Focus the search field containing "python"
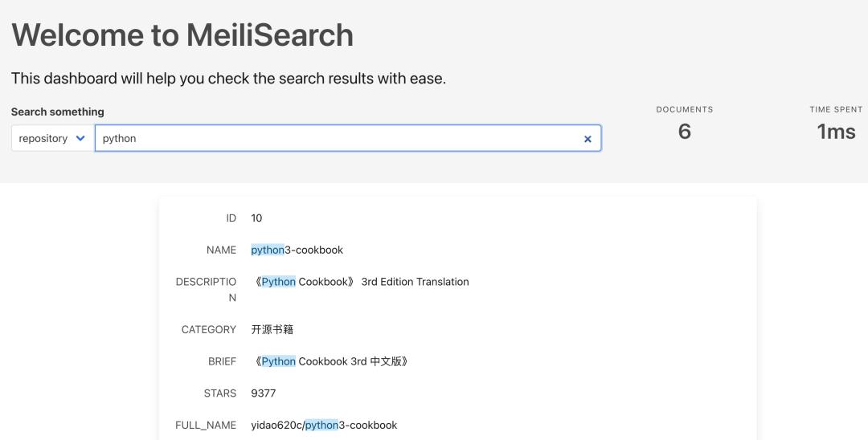868x440 pixels. click(x=338, y=138)
